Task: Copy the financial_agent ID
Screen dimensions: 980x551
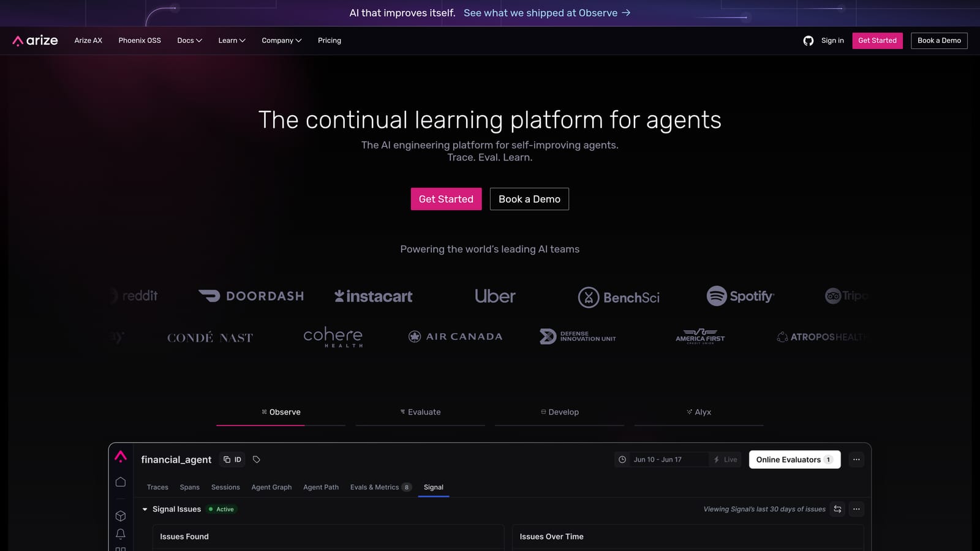Action: (232, 460)
